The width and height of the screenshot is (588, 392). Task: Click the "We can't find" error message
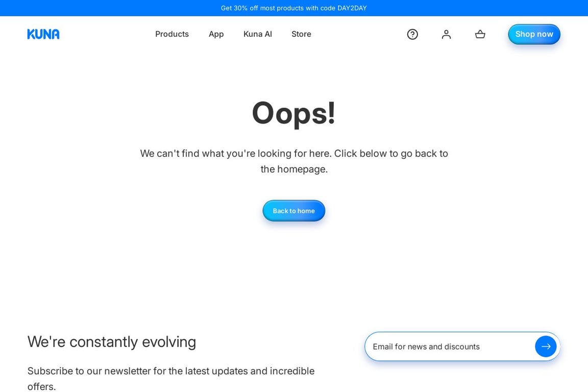[294, 161]
